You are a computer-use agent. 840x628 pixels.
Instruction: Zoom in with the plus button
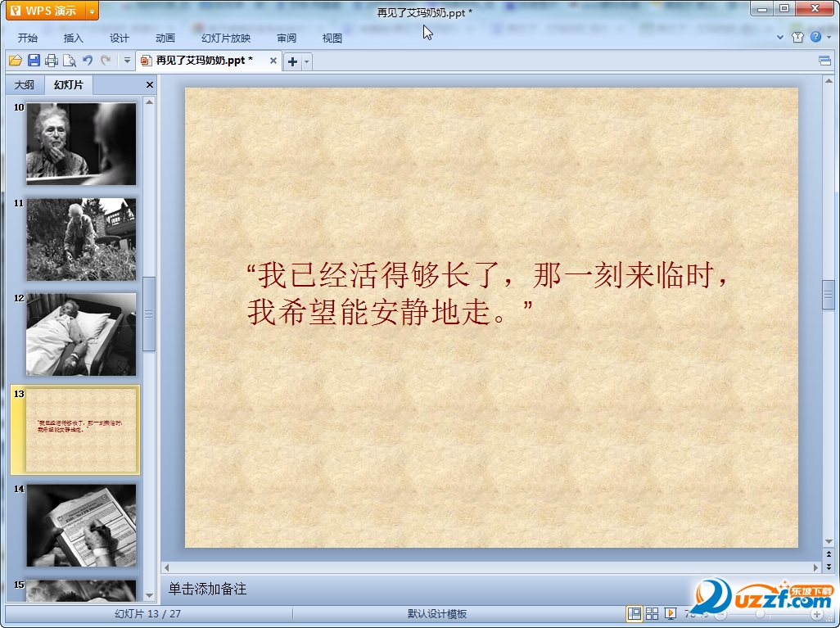click(x=818, y=614)
